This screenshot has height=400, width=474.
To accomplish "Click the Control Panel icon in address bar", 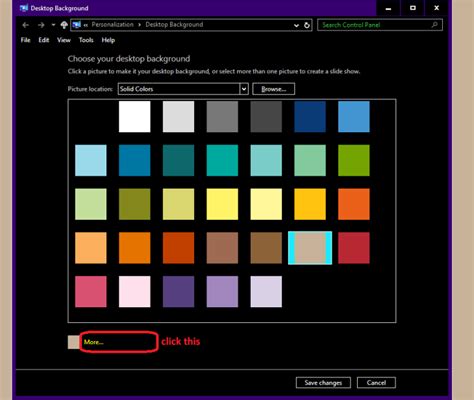I will click(76, 25).
